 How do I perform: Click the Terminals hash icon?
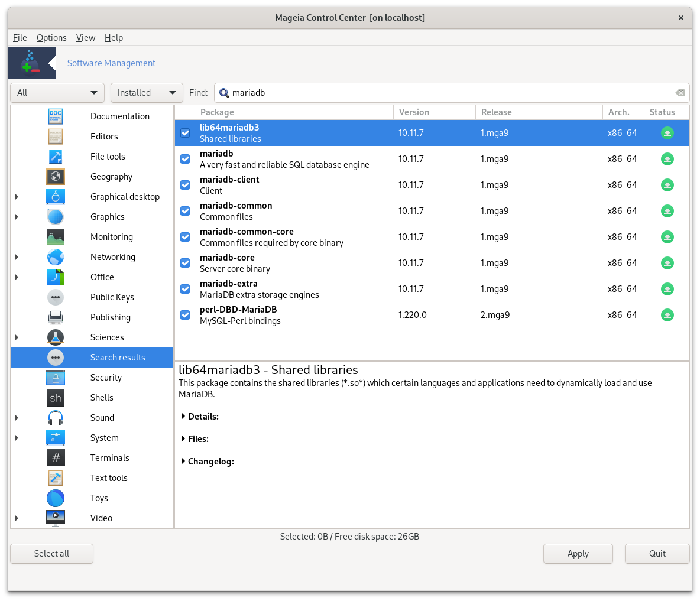[56, 458]
